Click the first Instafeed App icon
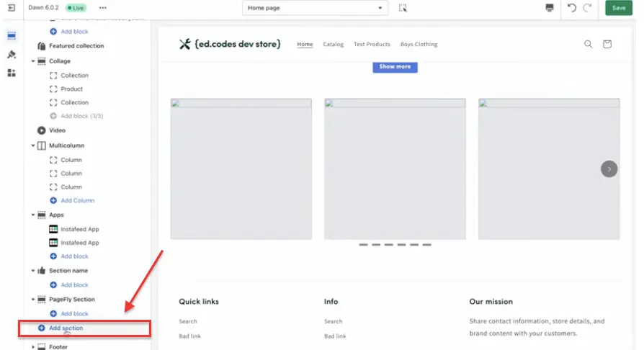Viewport: 644px width, 350px height. [x=53, y=229]
